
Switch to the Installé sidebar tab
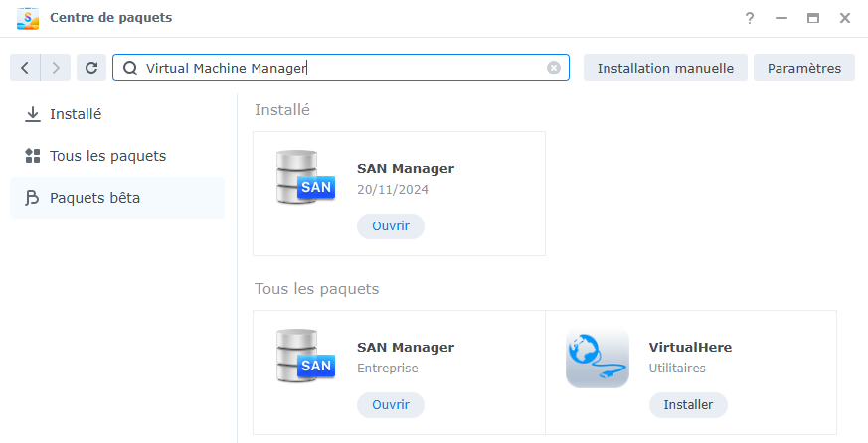[x=76, y=114]
